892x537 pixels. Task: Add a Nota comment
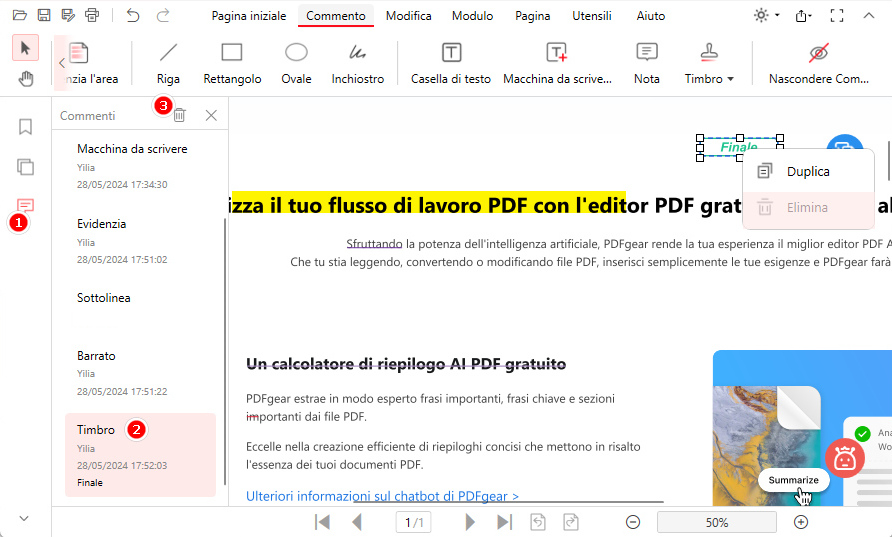(647, 64)
